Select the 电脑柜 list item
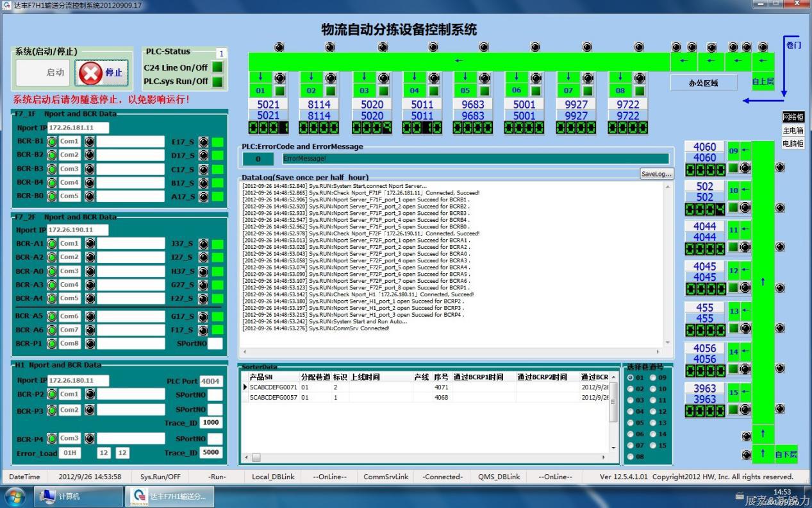Screen dimensions: 812x508 click(x=793, y=144)
